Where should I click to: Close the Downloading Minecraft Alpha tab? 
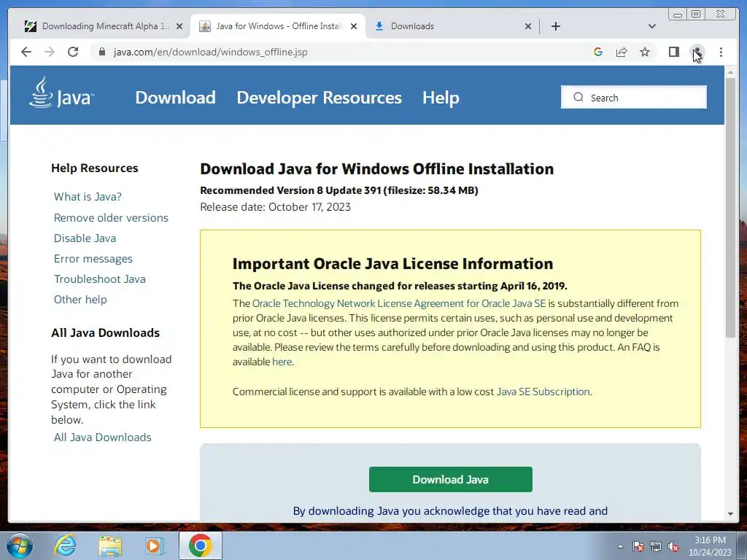click(179, 26)
